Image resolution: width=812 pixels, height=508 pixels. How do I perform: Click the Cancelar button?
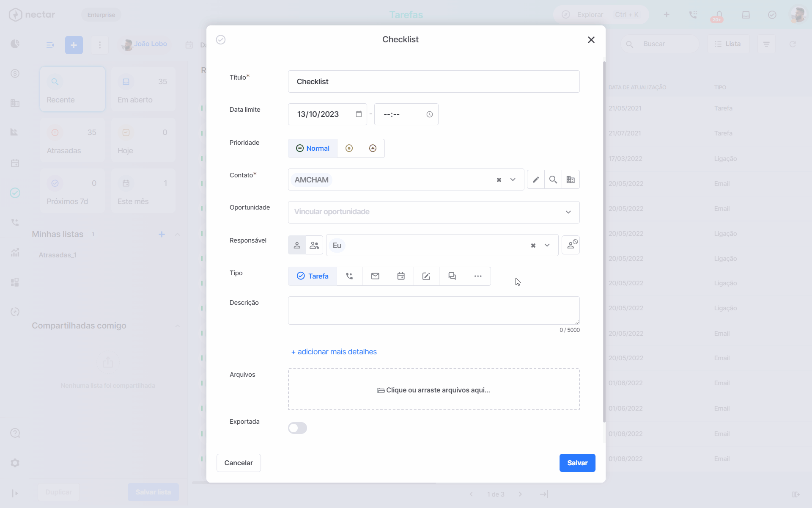point(239,463)
